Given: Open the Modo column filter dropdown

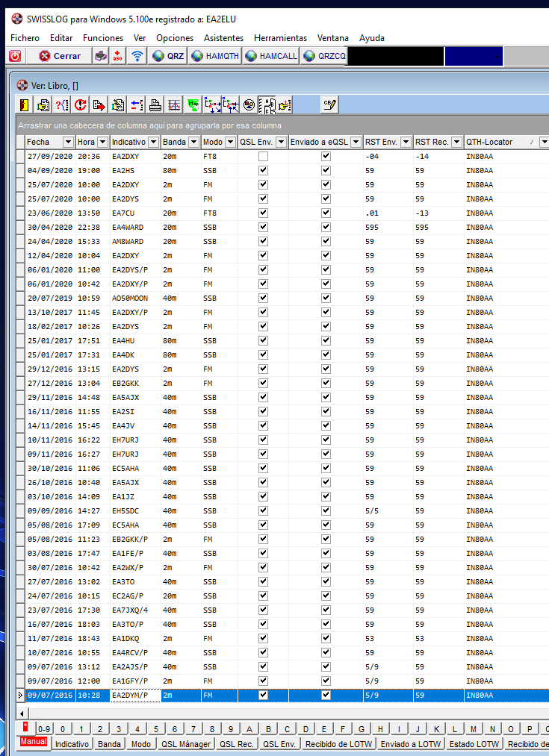Looking at the screenshot, I should (230, 142).
